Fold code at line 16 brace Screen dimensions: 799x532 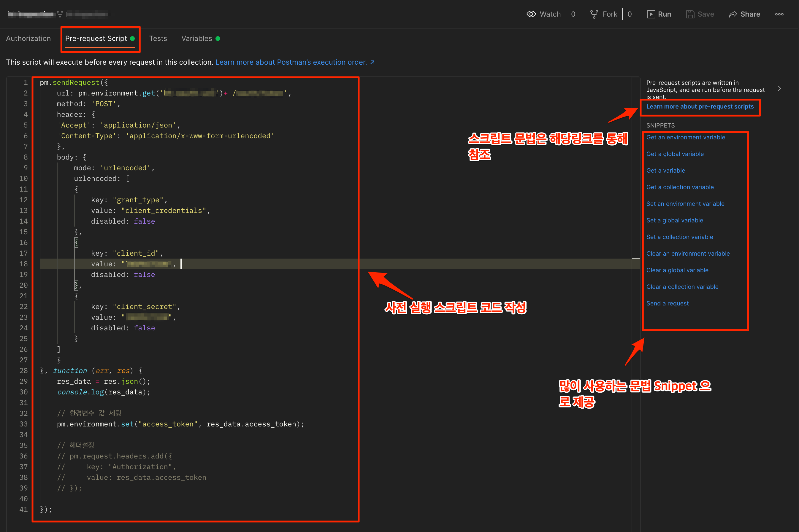coord(76,242)
